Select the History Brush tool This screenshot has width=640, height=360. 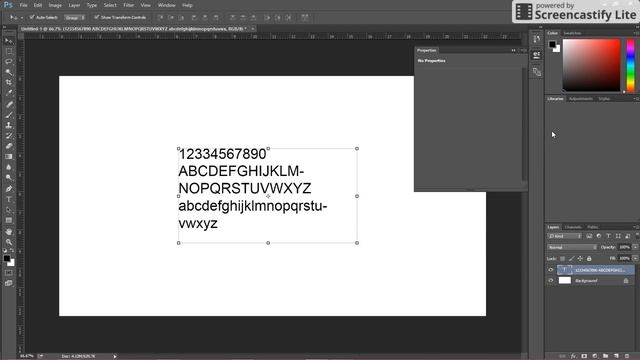[9, 136]
